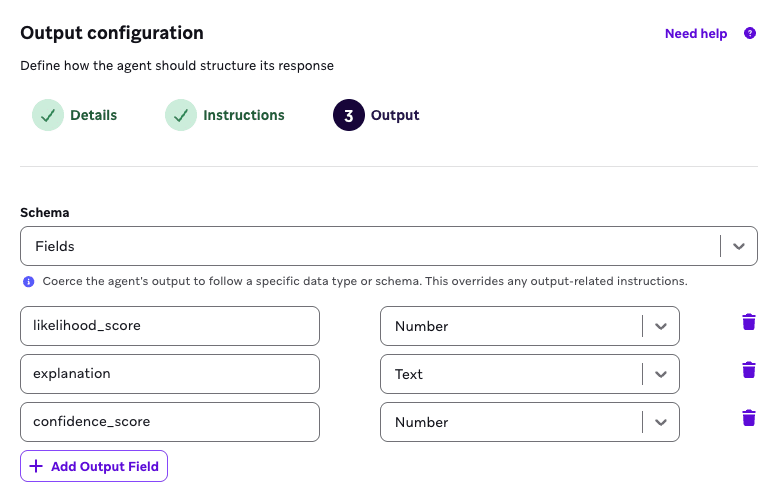779x499 pixels.
Task: Click the likelihood_score name field
Action: tap(170, 326)
